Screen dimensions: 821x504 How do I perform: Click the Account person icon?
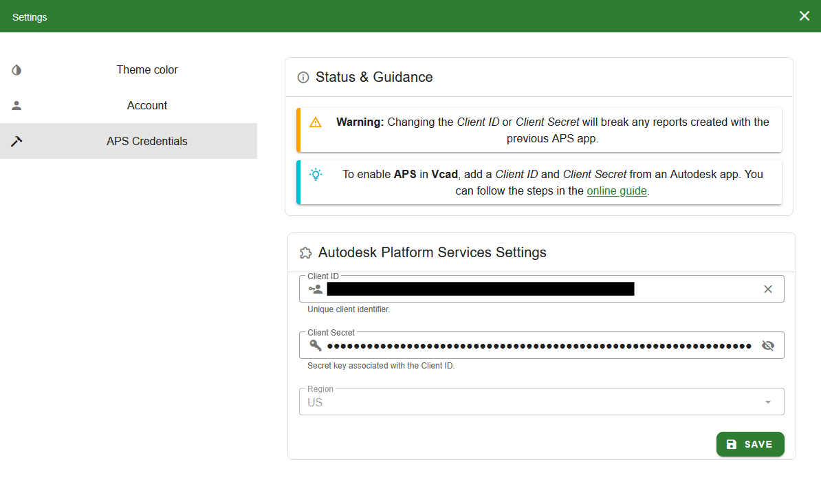tap(17, 106)
